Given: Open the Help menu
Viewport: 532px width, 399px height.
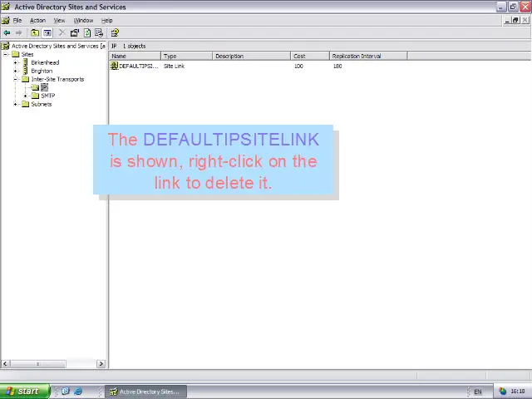Looking at the screenshot, I should click(x=107, y=20).
